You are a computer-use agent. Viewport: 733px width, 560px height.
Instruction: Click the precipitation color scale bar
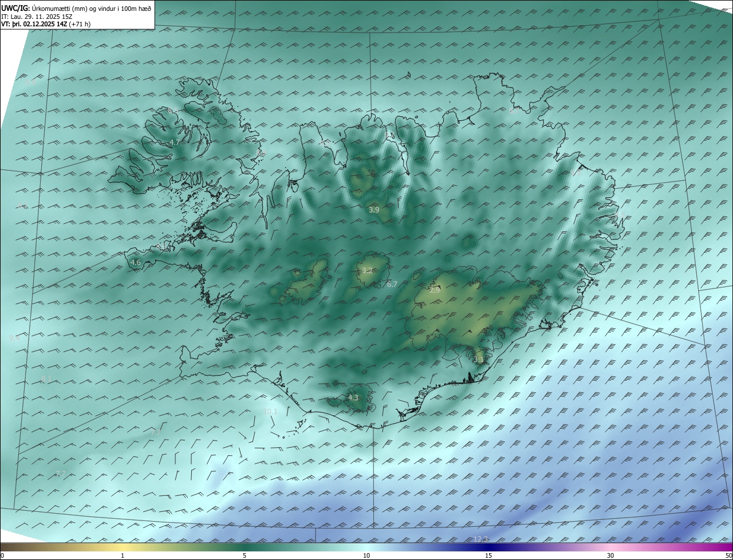(366, 547)
